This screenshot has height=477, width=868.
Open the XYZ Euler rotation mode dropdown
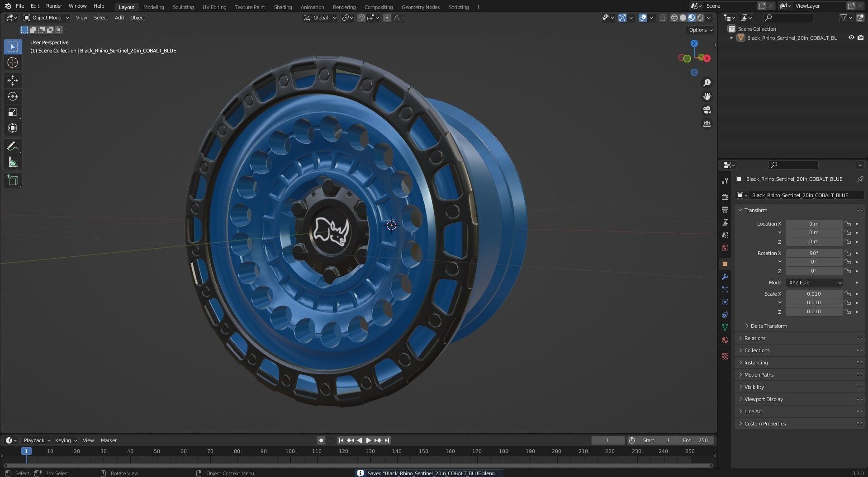coord(815,283)
